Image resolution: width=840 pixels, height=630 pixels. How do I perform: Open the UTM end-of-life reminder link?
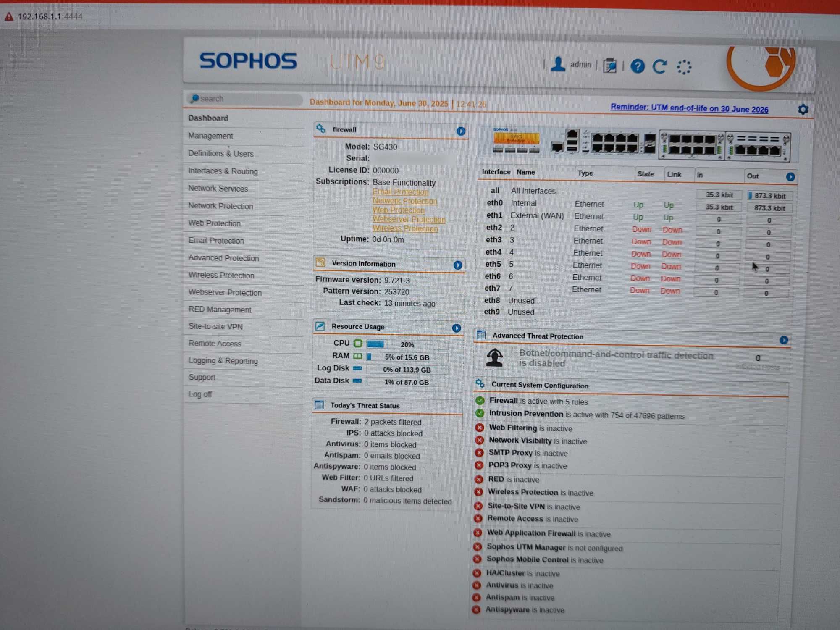tap(689, 108)
